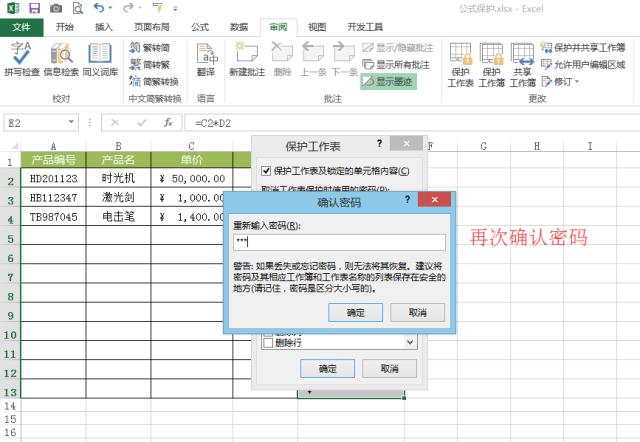The height and width of the screenshot is (442, 640).
Task: Open 信息检索 research tool
Action: coord(61,60)
